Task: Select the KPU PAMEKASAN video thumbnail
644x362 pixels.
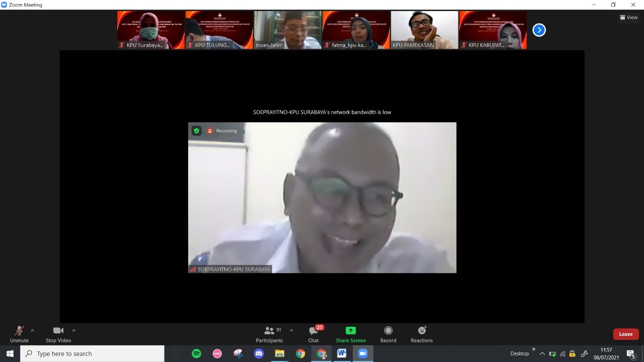Action: [424, 30]
